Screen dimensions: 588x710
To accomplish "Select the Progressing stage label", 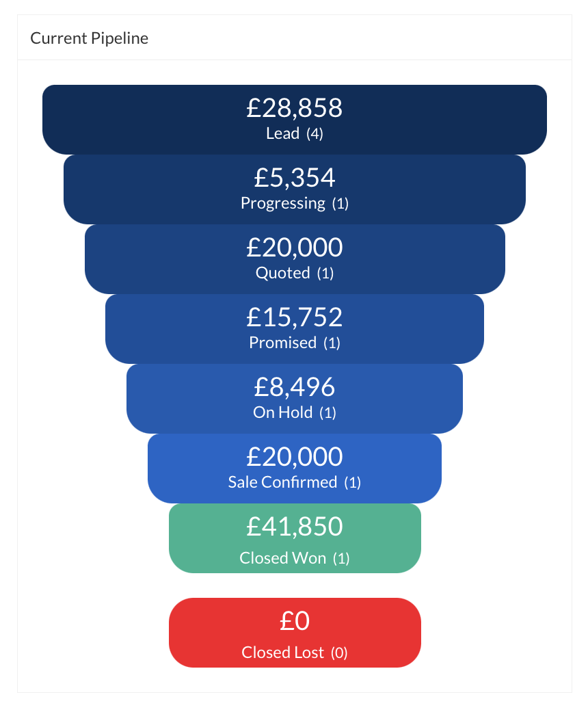I will pyautogui.click(x=282, y=203).
